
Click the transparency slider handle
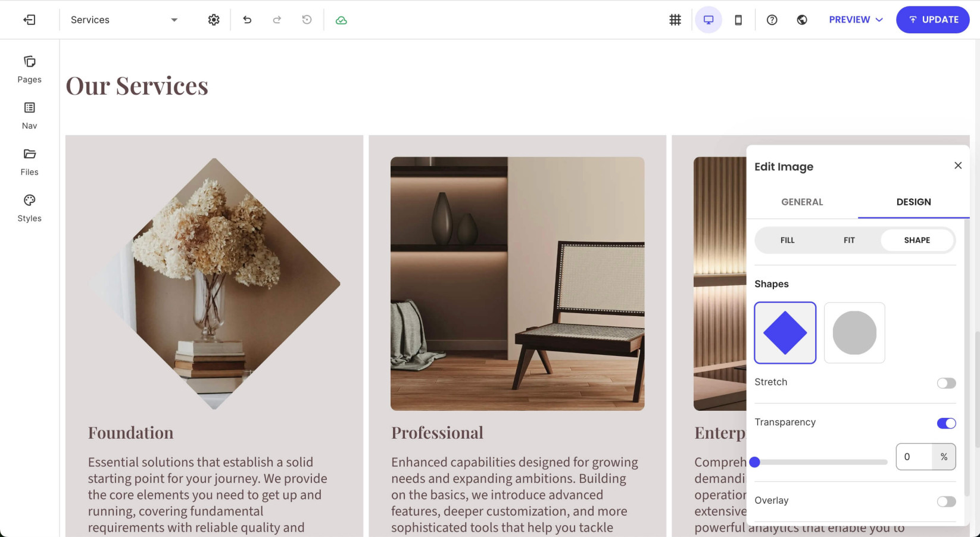click(755, 462)
